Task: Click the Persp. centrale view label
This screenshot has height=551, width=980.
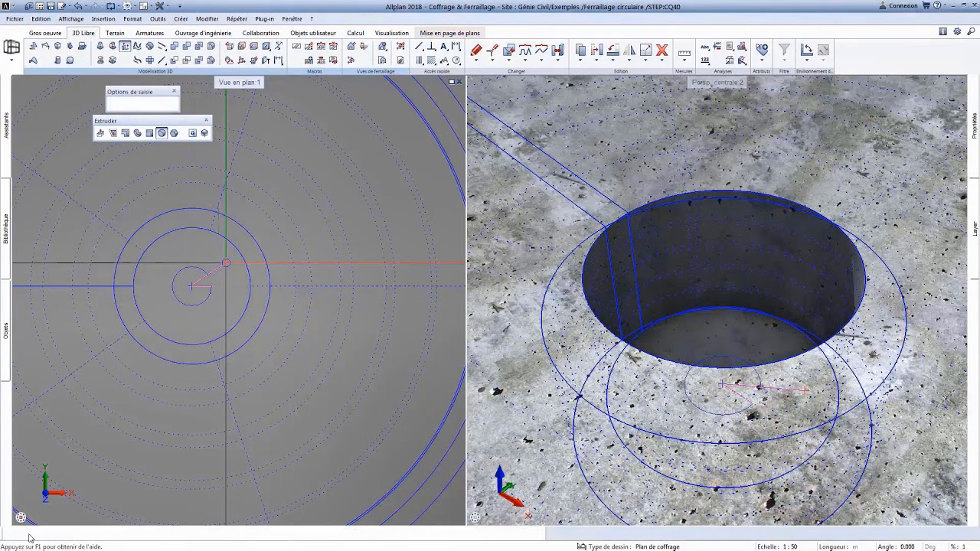Action: (717, 82)
